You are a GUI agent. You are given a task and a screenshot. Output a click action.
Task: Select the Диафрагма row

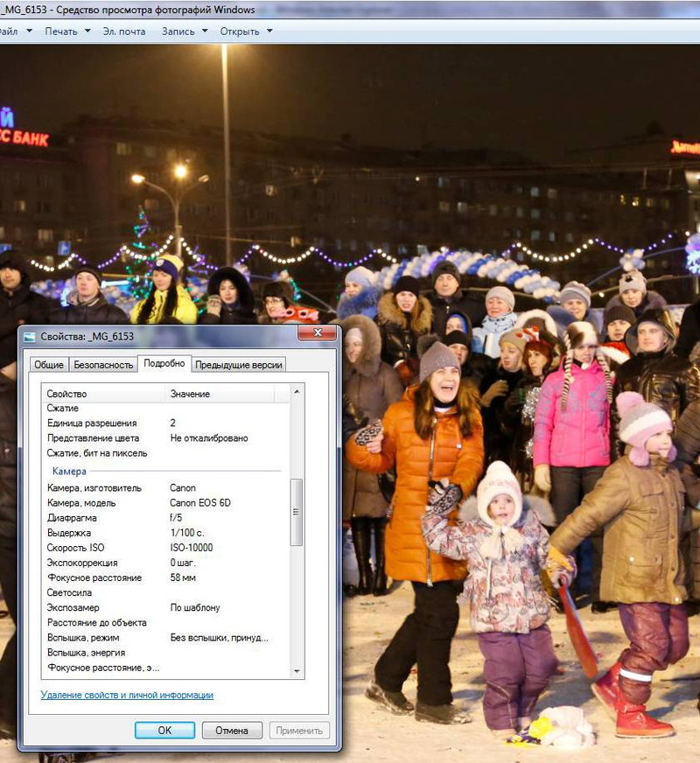coord(165,518)
